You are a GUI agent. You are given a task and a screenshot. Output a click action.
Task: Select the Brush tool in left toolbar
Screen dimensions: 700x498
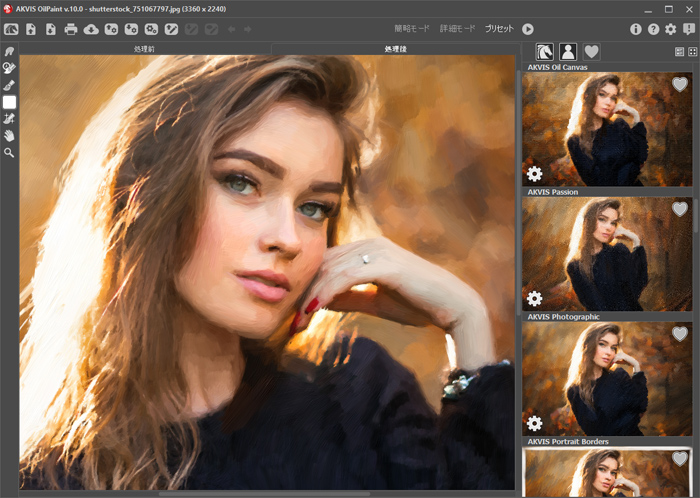(9, 85)
